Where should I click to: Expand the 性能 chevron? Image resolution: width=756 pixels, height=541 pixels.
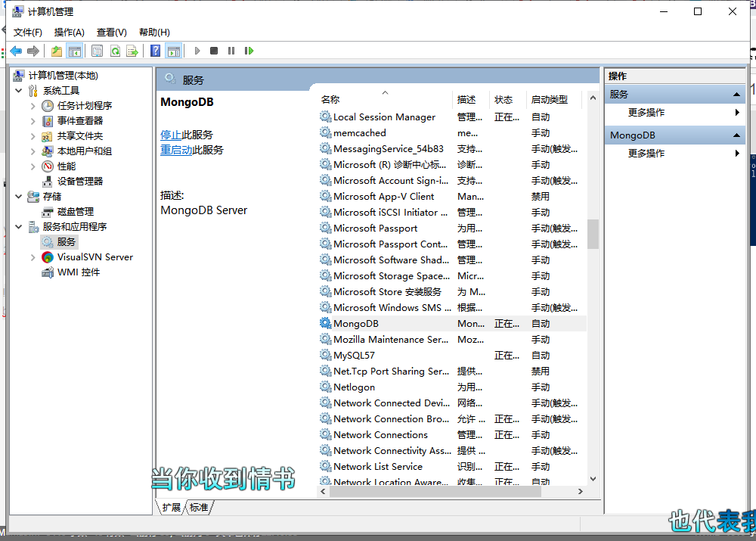[x=33, y=166]
